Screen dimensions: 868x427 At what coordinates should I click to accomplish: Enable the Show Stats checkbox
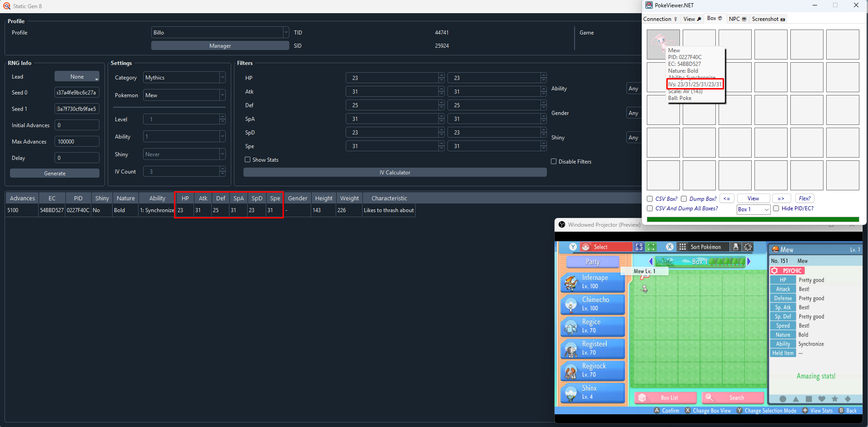click(x=248, y=159)
